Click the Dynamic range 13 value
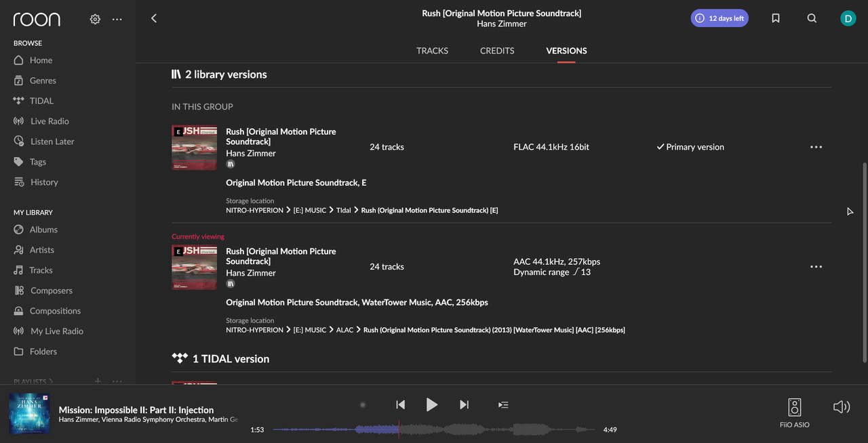Image resolution: width=868 pixels, height=443 pixels. tap(552, 272)
